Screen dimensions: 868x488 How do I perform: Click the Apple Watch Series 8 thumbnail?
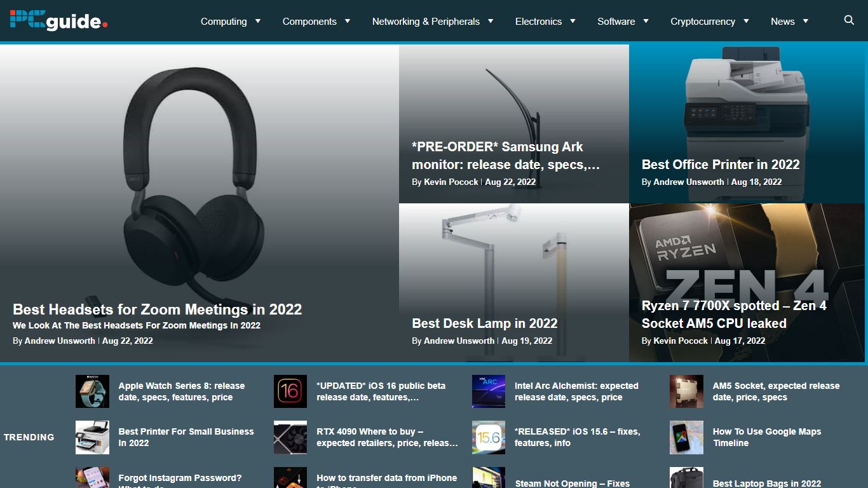click(92, 391)
